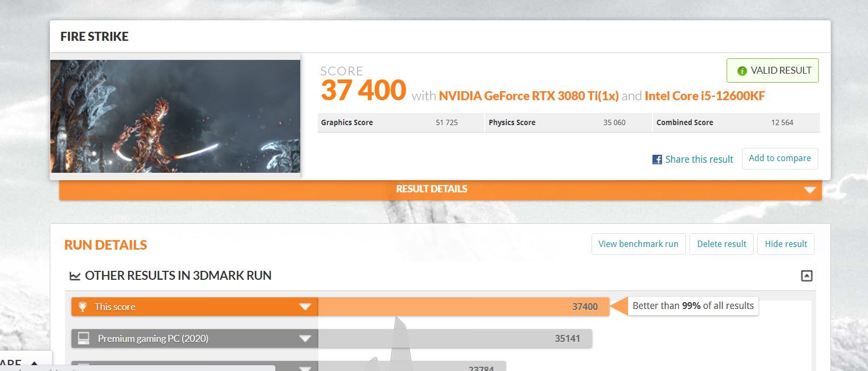Viewport: 868px width, 371px height.
Task: Click the Physics Score label
Action: (x=512, y=122)
